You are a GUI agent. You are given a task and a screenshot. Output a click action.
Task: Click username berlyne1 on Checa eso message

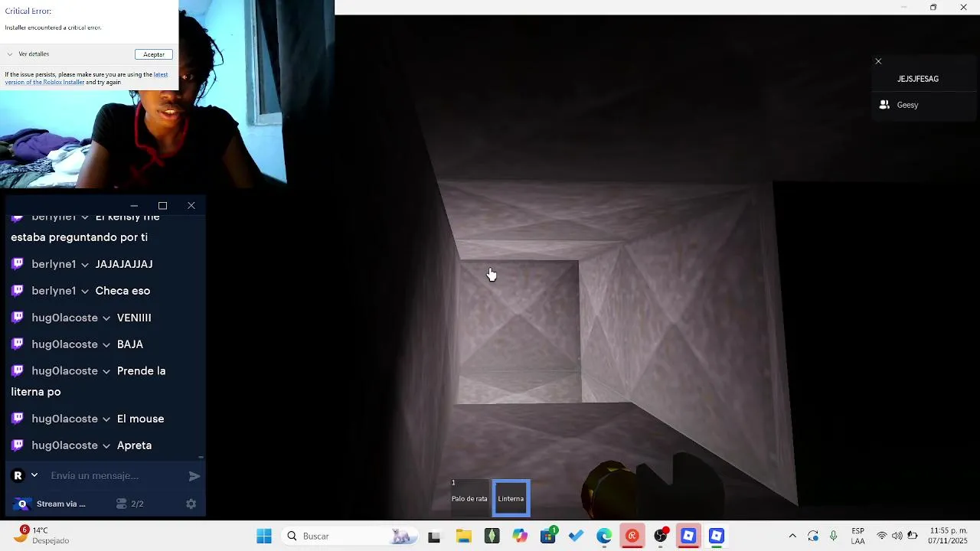[x=54, y=291]
